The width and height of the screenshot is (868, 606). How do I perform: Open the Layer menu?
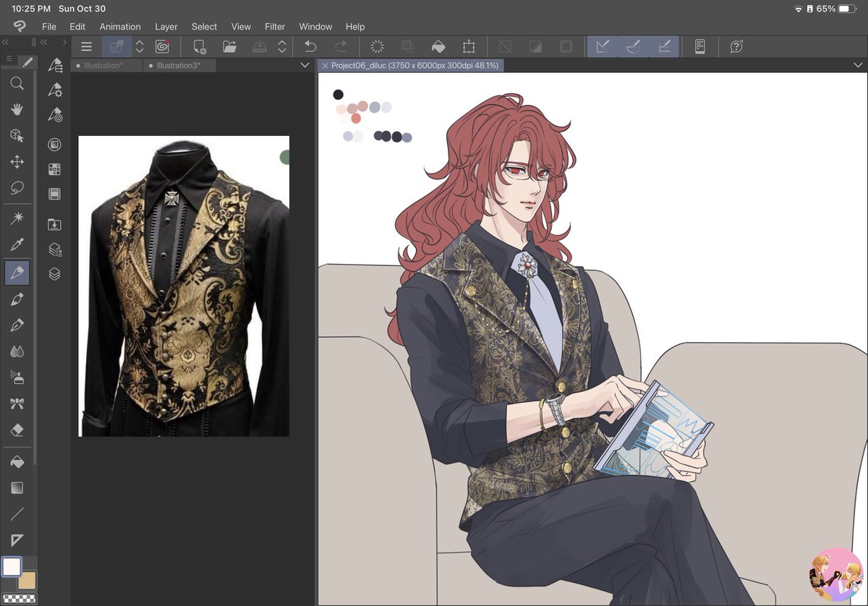[166, 27]
